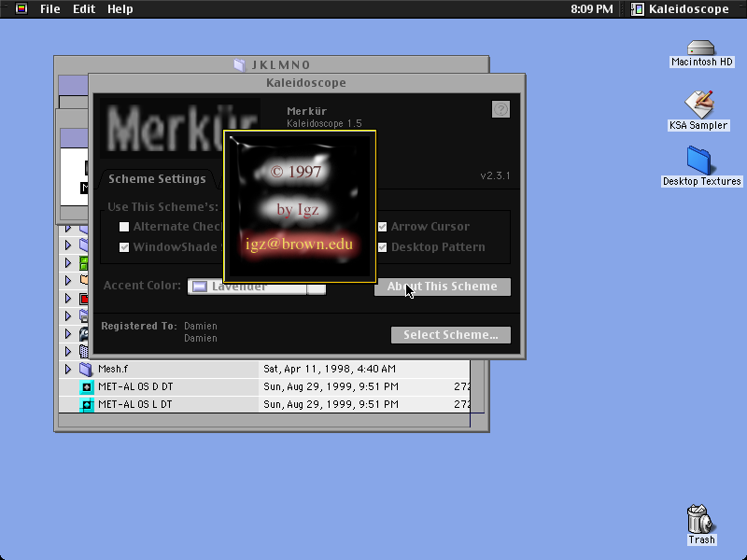Select the MET-AL OS L DT file icon
Screen dimensions: 747x560
click(86, 405)
